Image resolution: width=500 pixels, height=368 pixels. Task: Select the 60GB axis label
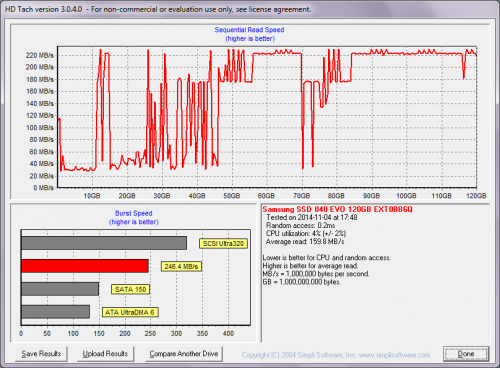click(266, 196)
